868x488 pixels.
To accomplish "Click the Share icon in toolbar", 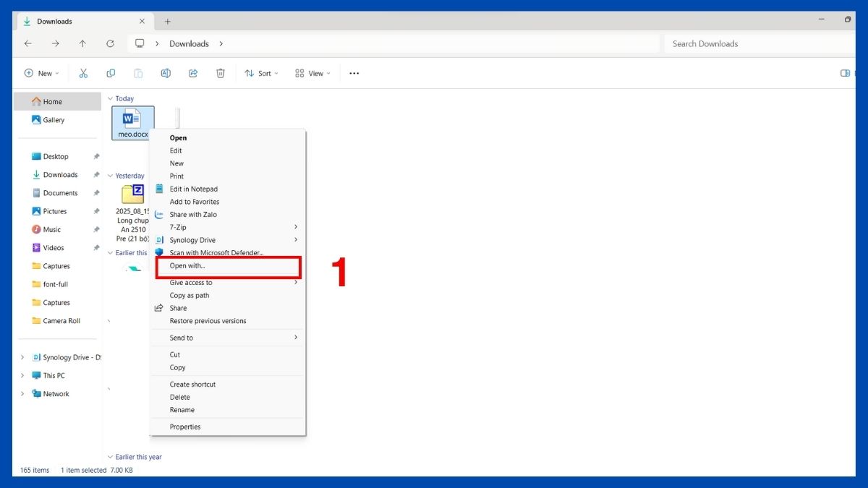I will [193, 73].
